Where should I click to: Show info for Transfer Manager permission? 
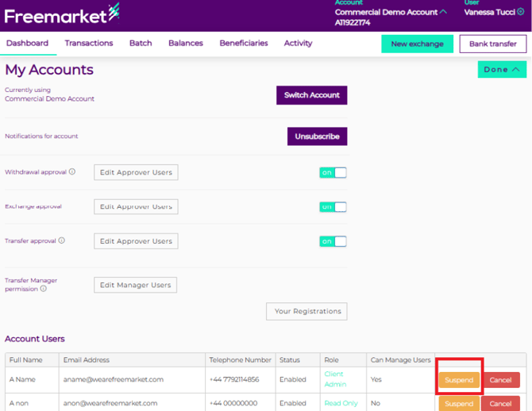point(44,289)
